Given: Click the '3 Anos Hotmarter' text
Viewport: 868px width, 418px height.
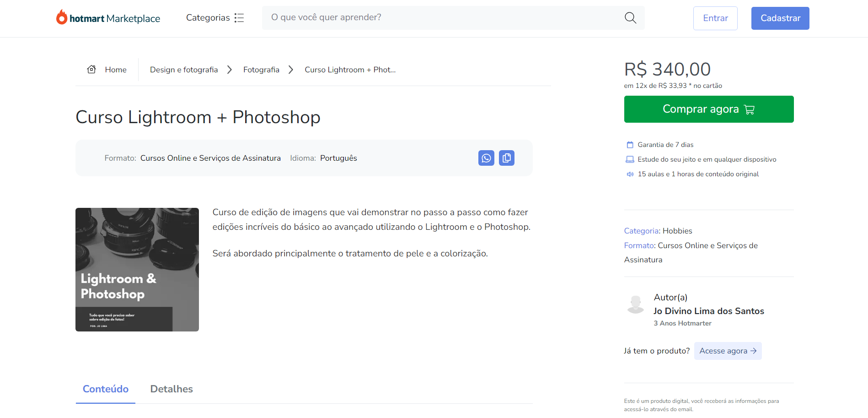Looking at the screenshot, I should [x=682, y=323].
